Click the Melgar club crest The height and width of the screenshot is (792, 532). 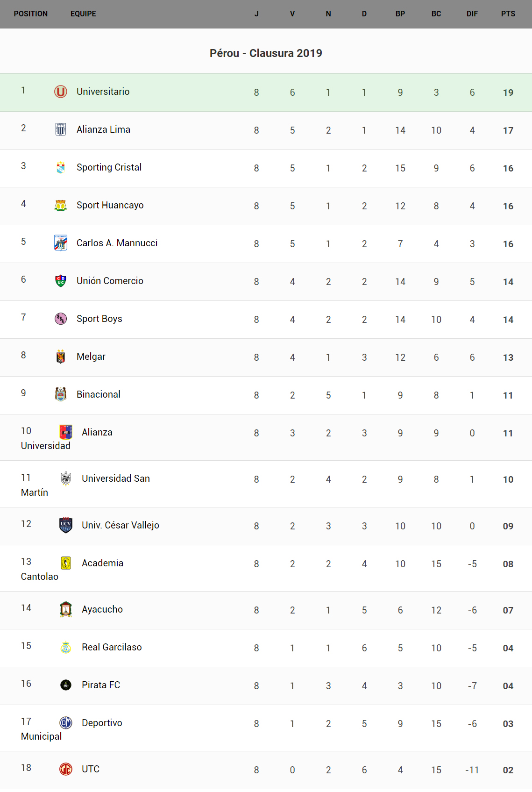(61, 357)
